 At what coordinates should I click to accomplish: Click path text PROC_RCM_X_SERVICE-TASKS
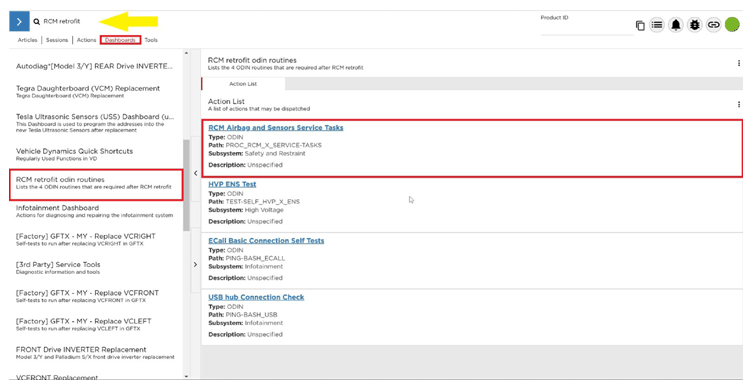273,145
